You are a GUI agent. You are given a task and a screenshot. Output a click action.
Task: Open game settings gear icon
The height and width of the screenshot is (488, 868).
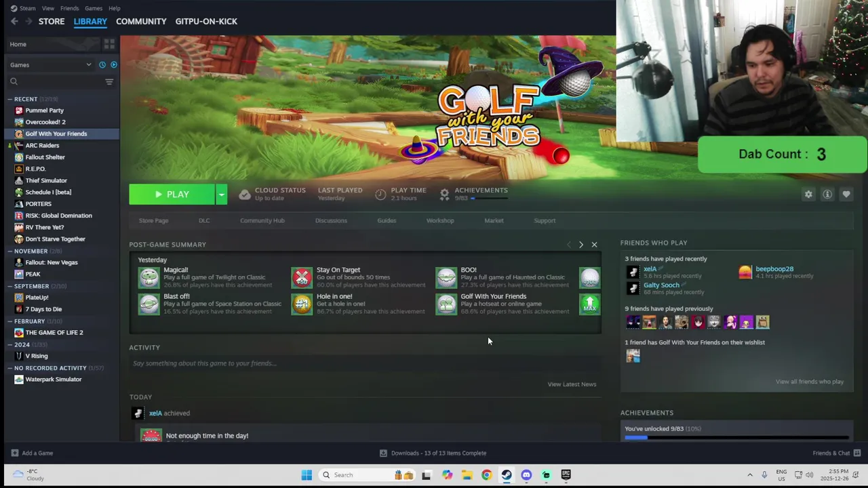(808, 195)
